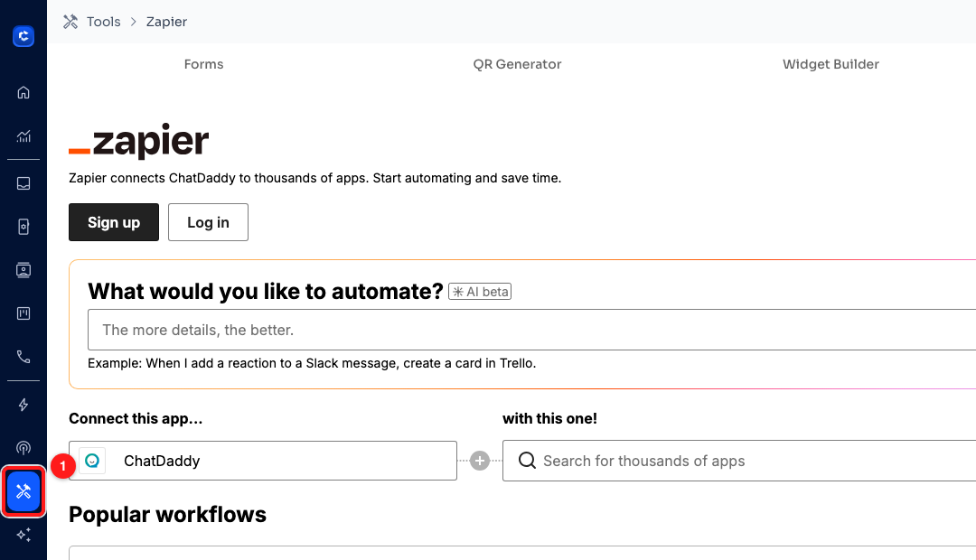This screenshot has height=560, width=976.
Task: Click the Log in button
Action: [208, 222]
